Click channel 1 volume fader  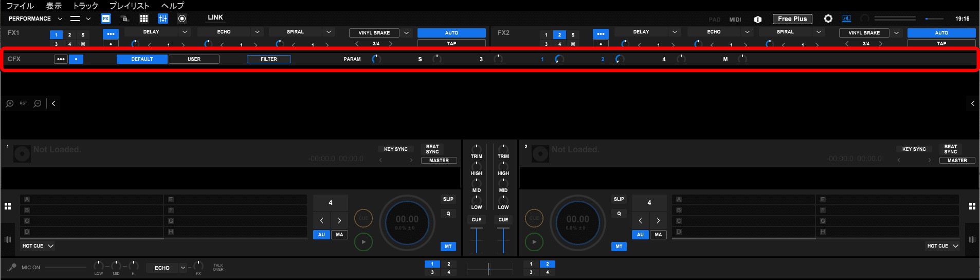coord(477,240)
